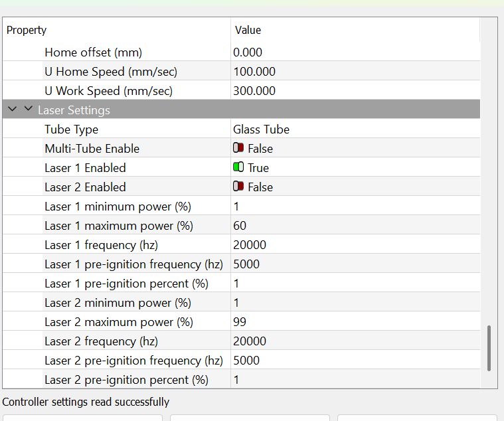Click the U Home Speed value 100.000
Screen dimensions: 504x421
tap(355, 71)
